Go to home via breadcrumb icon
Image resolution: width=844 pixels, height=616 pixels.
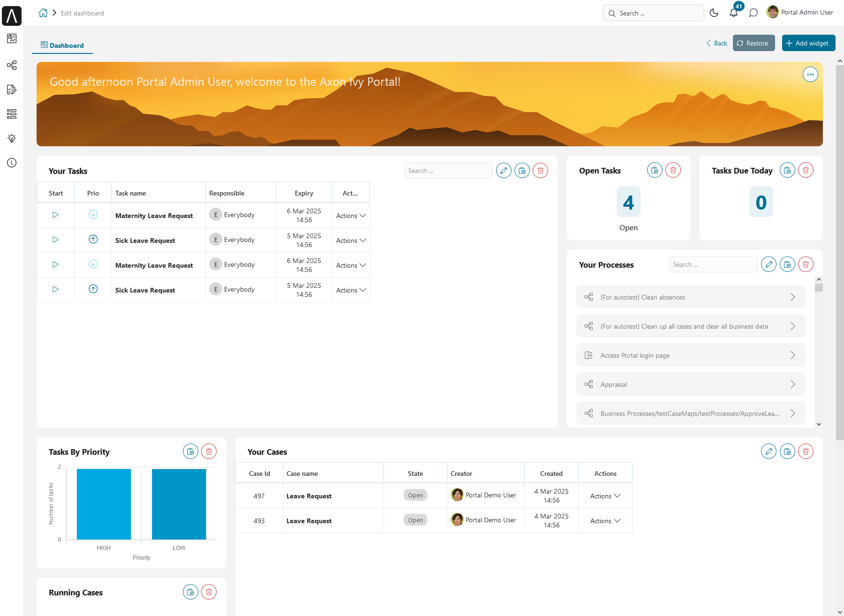coord(43,13)
